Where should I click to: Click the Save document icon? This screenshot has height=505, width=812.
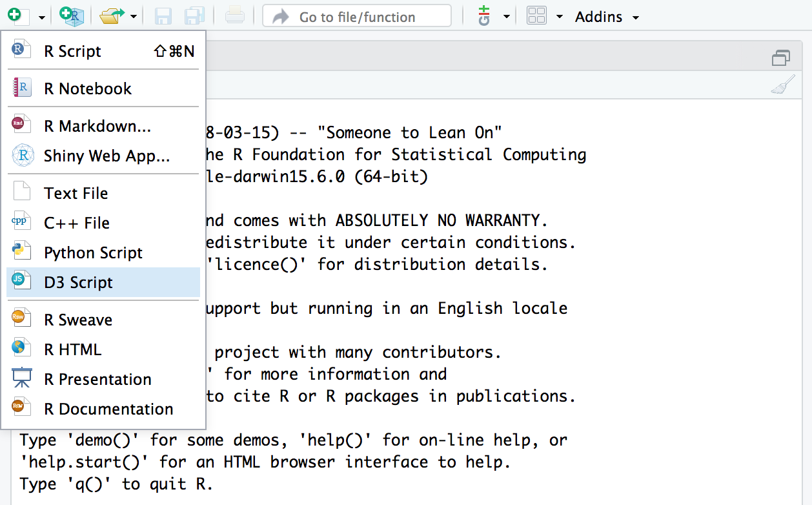[164, 15]
